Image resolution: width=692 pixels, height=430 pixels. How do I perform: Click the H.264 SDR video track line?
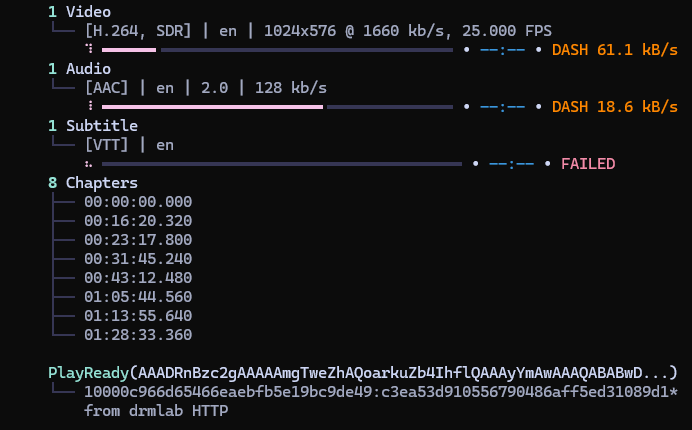coord(318,31)
